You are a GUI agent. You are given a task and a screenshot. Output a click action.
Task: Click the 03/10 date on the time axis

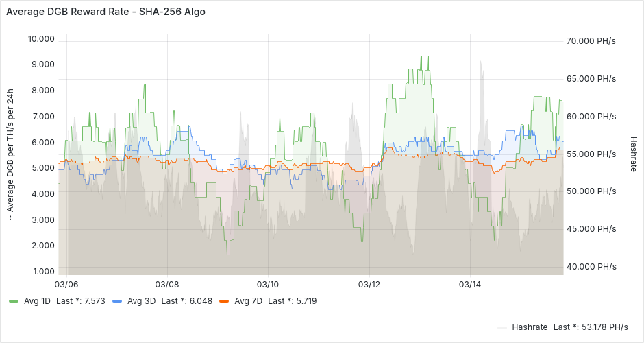tap(268, 284)
